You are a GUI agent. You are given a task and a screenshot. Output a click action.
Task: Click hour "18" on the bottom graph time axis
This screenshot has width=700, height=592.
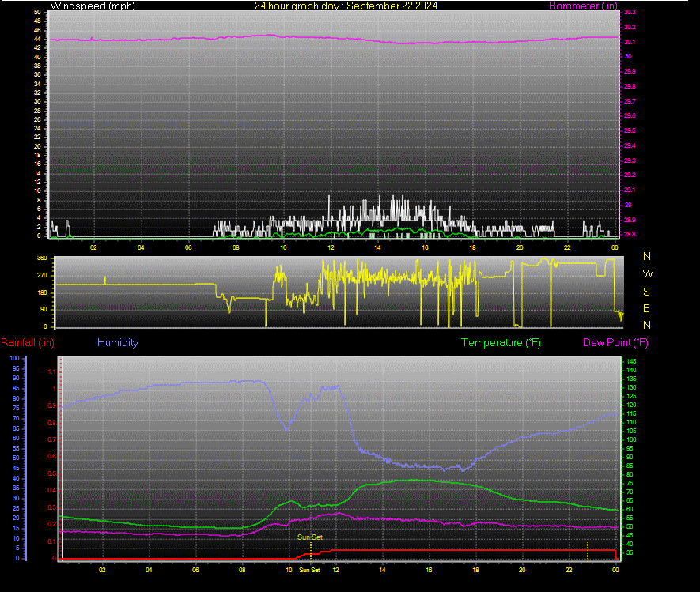(x=475, y=570)
